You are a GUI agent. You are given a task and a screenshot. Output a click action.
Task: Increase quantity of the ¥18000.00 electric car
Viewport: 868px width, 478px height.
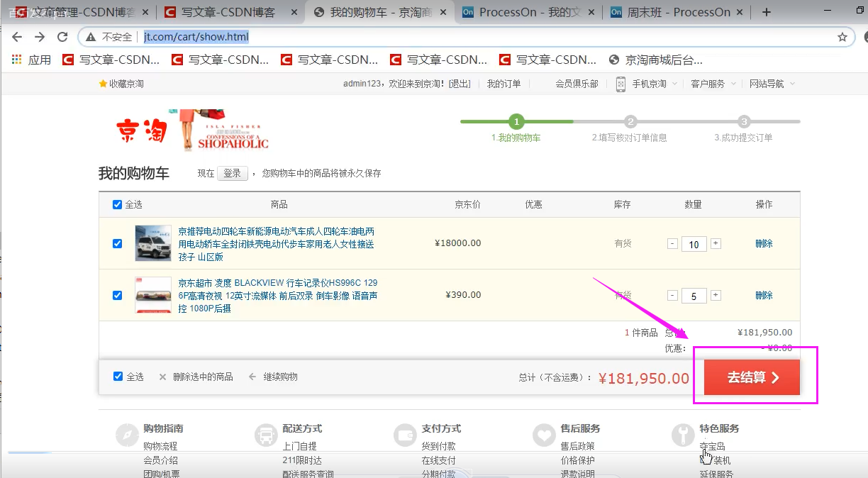click(716, 244)
